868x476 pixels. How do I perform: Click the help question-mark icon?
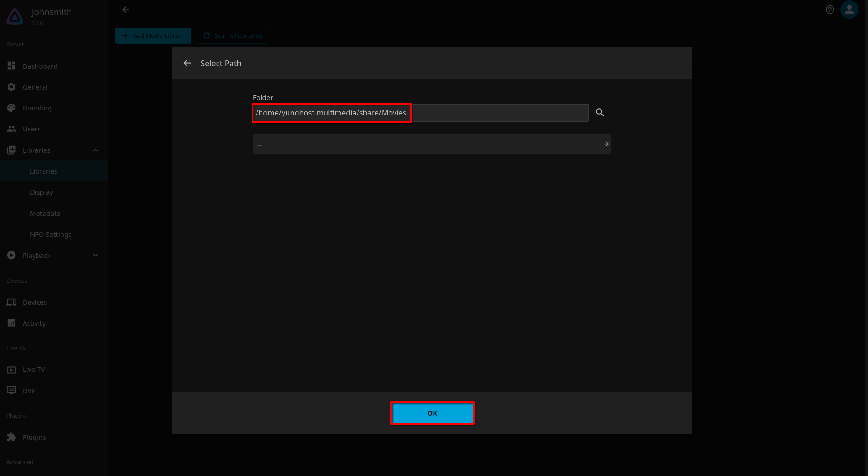(x=830, y=10)
